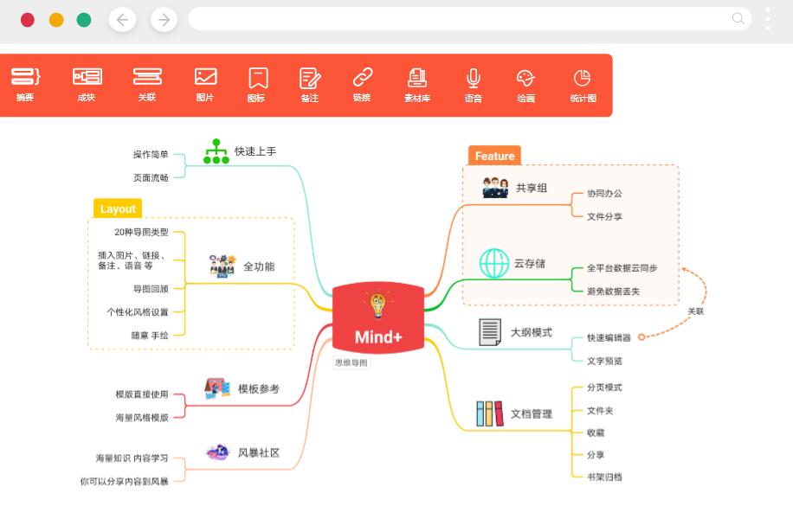Open the 关联 (relation) tool
The width and height of the screenshot is (793, 532).
point(146,84)
